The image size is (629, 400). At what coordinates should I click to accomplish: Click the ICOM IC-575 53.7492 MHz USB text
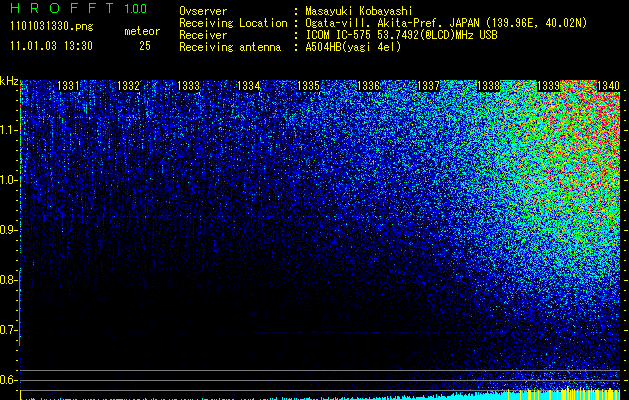click(402, 35)
